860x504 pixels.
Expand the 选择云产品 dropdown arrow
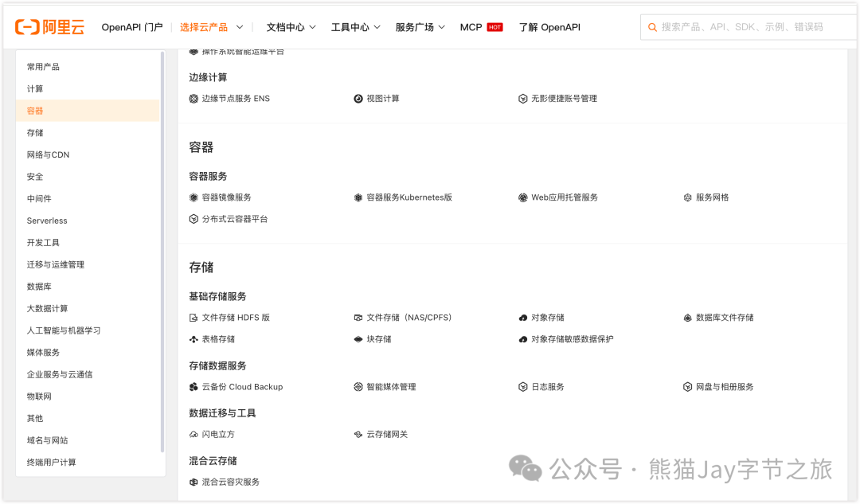click(240, 27)
